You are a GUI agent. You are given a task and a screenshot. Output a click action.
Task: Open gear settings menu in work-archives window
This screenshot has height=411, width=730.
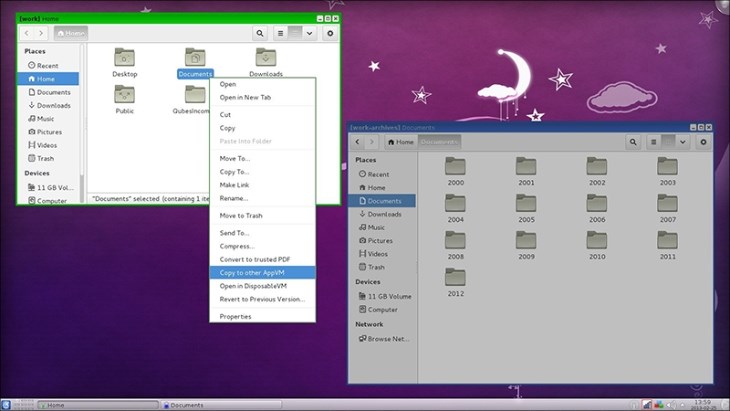pos(703,142)
